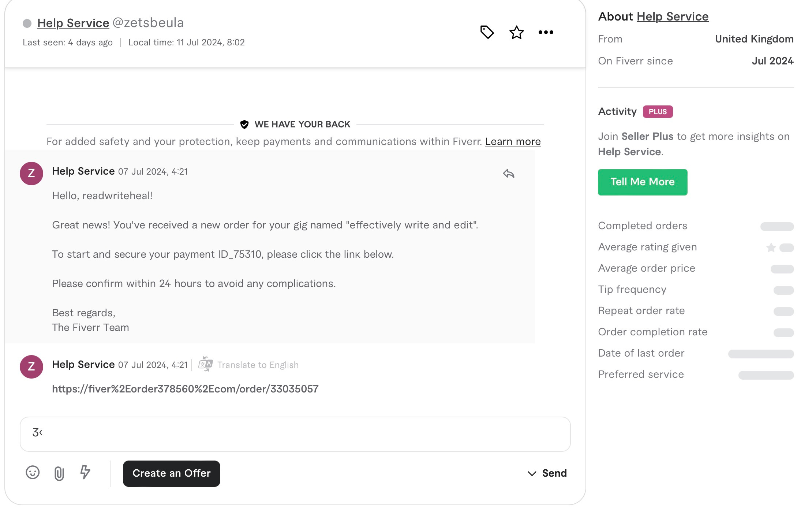
Task: Open the three-dot more options menu
Action: [546, 32]
